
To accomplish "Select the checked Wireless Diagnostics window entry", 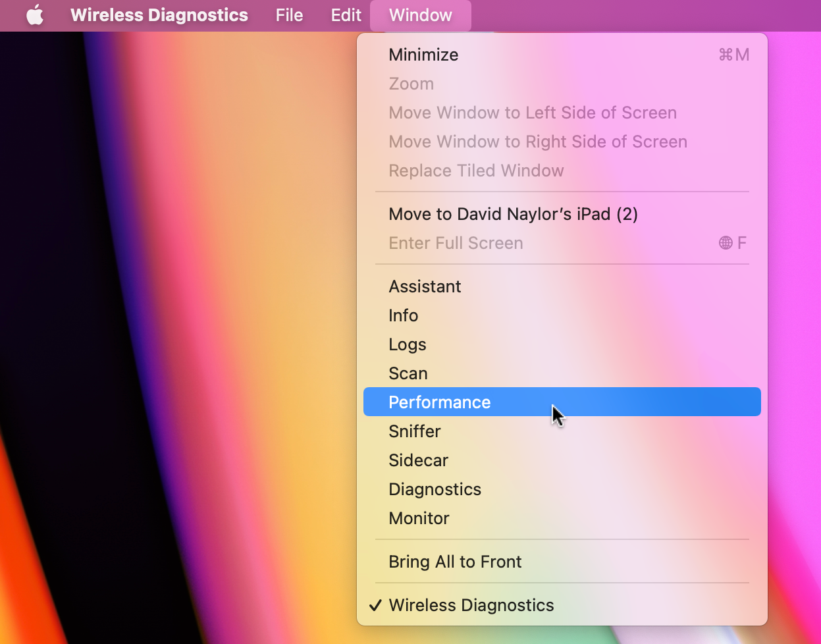I will 562,605.
